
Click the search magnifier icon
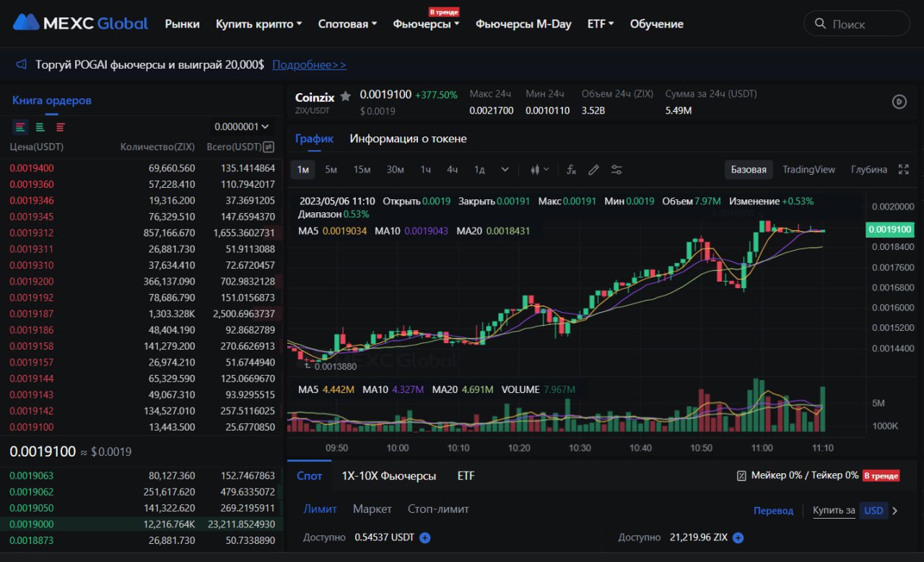820,24
